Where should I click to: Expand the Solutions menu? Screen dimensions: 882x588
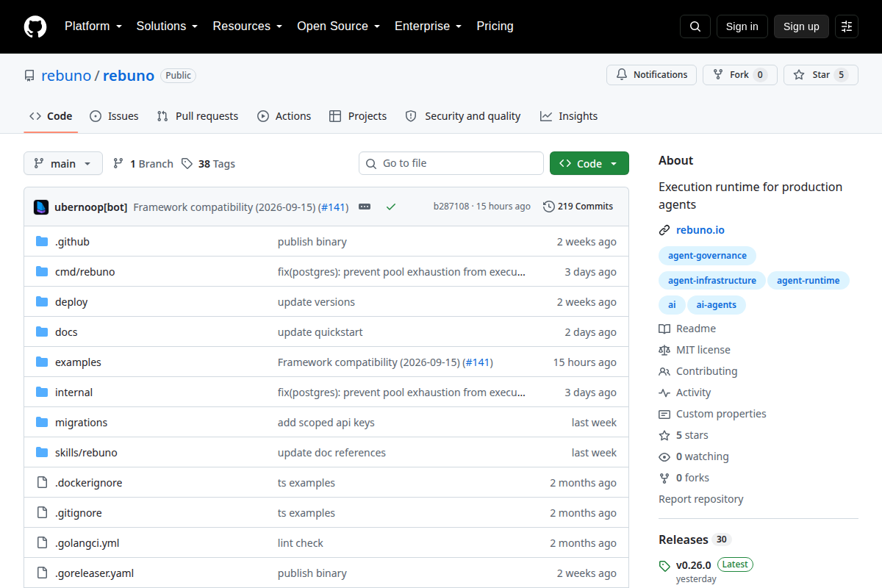pos(167,26)
